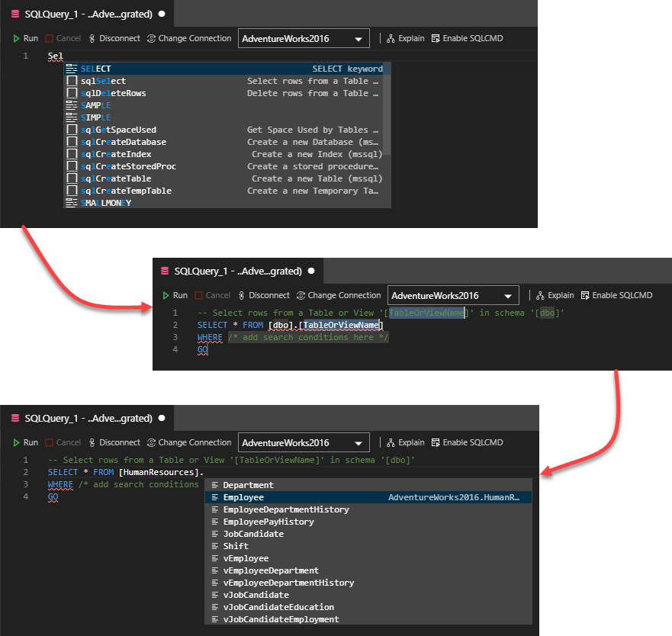
Task: Open AdventureWorks2016 dropdown in bottom editor
Action: point(304,443)
